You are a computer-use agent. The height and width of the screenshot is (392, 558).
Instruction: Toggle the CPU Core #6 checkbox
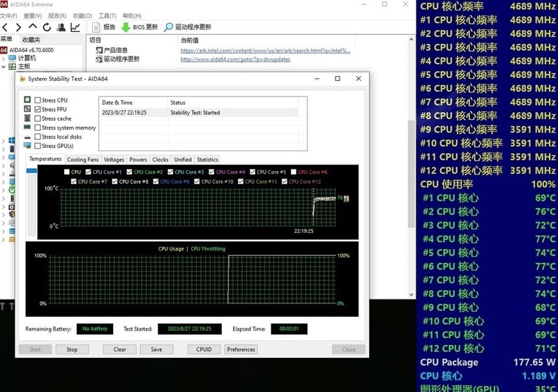294,172
